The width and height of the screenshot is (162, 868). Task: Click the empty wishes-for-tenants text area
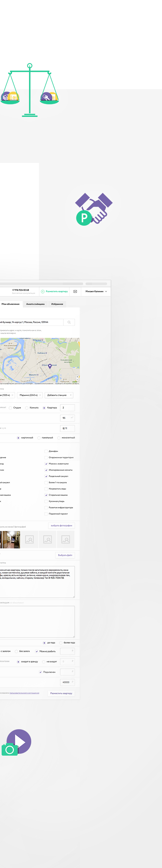(37, 622)
